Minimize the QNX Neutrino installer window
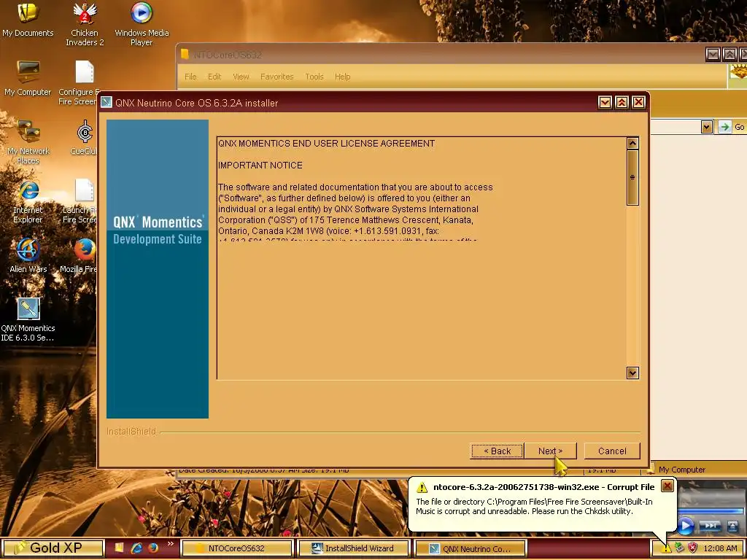The image size is (747, 560). tap(605, 102)
